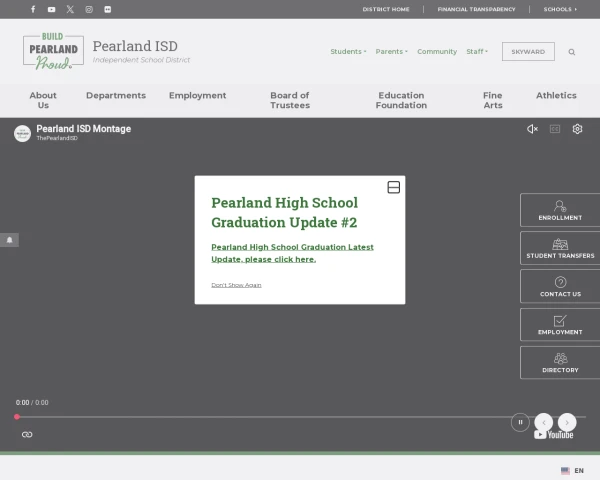This screenshot has width=600, height=480.
Task: Click the ThePearlandISD channel name
Action: coord(57,138)
